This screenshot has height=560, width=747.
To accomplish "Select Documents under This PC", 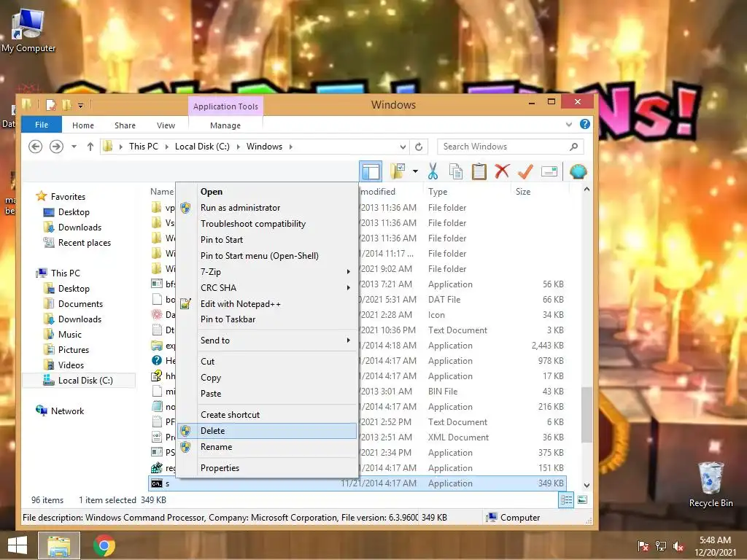I will point(74,304).
